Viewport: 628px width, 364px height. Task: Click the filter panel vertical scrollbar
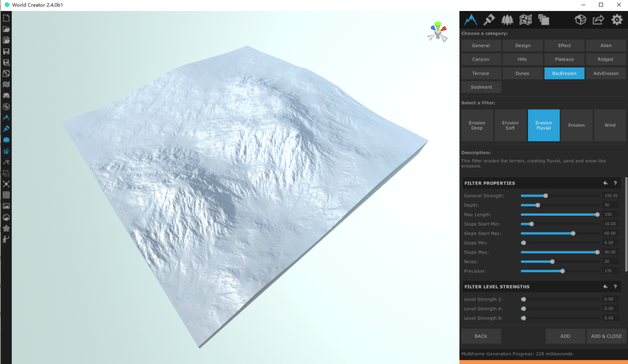point(626,224)
